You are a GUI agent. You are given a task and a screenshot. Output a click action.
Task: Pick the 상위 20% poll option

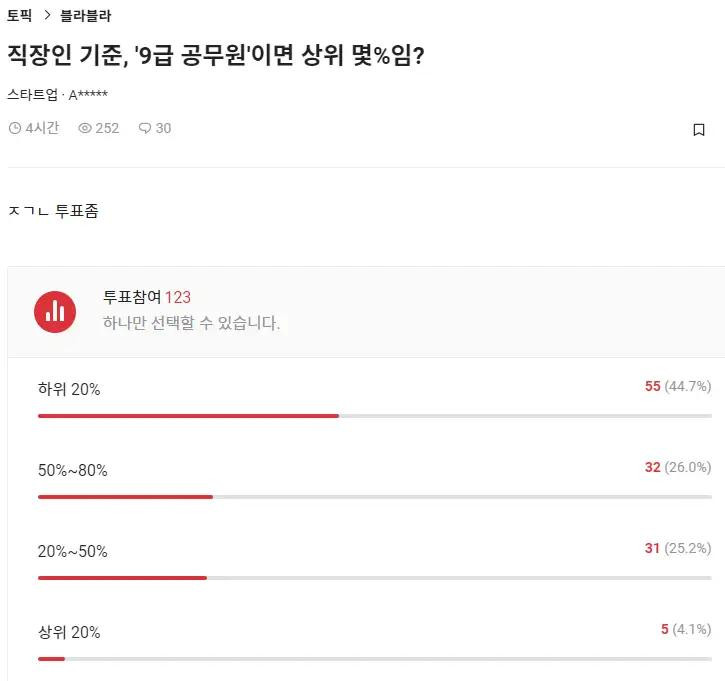click(69, 632)
